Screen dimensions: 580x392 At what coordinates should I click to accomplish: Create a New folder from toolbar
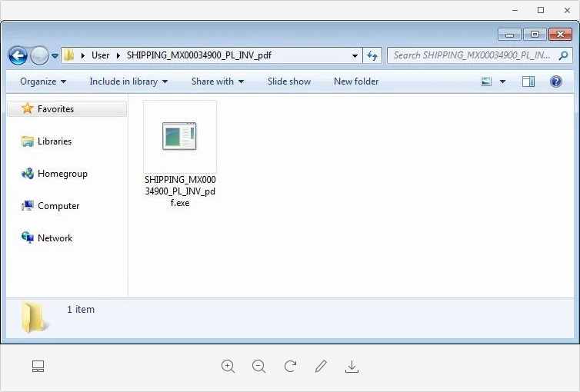[x=356, y=81]
